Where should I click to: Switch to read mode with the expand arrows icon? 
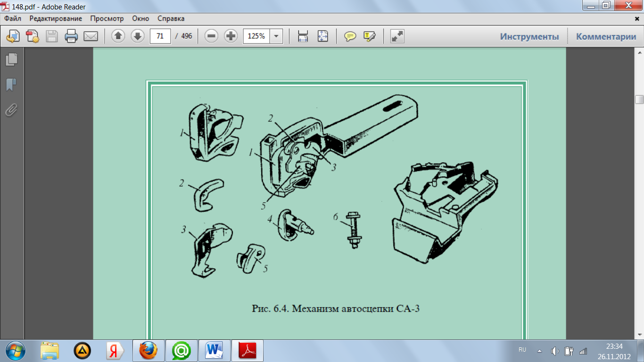pos(397,36)
